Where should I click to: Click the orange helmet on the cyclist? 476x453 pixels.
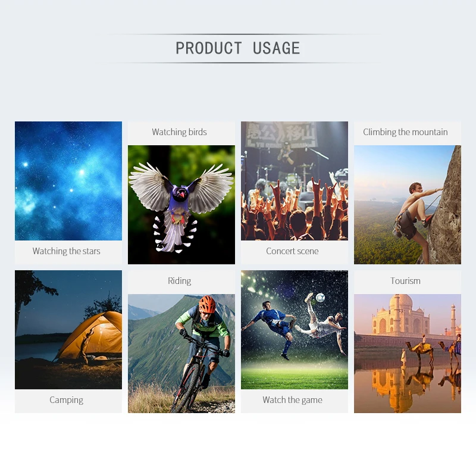(207, 304)
